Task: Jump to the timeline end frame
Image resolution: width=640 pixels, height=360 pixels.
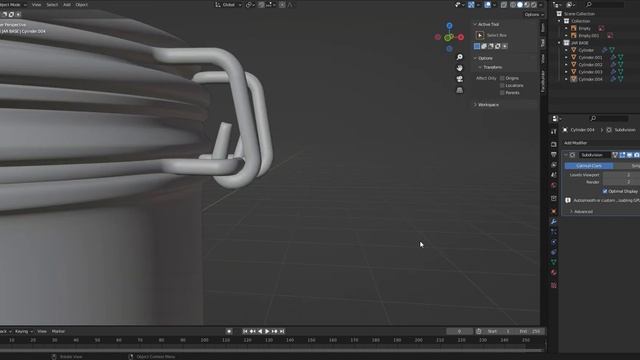Action: (x=282, y=331)
